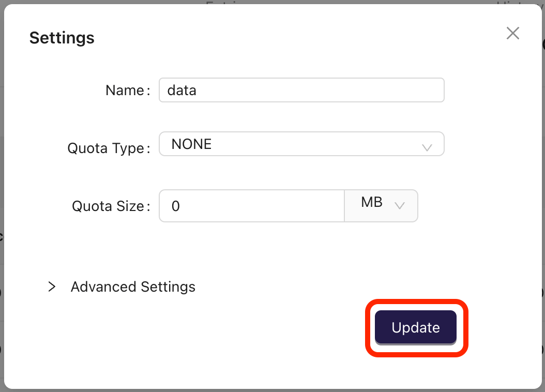Click the Name field label
This screenshot has height=392, width=545.
pyautogui.click(x=127, y=89)
